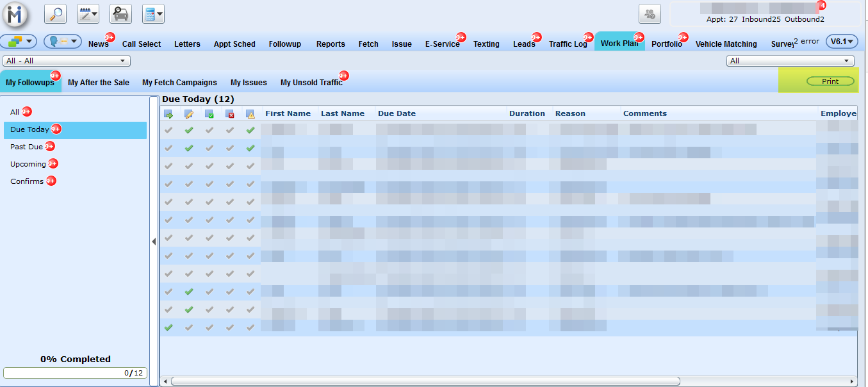This screenshot has width=868, height=387.
Task: Click the green arrow column header icon
Action: (x=168, y=114)
